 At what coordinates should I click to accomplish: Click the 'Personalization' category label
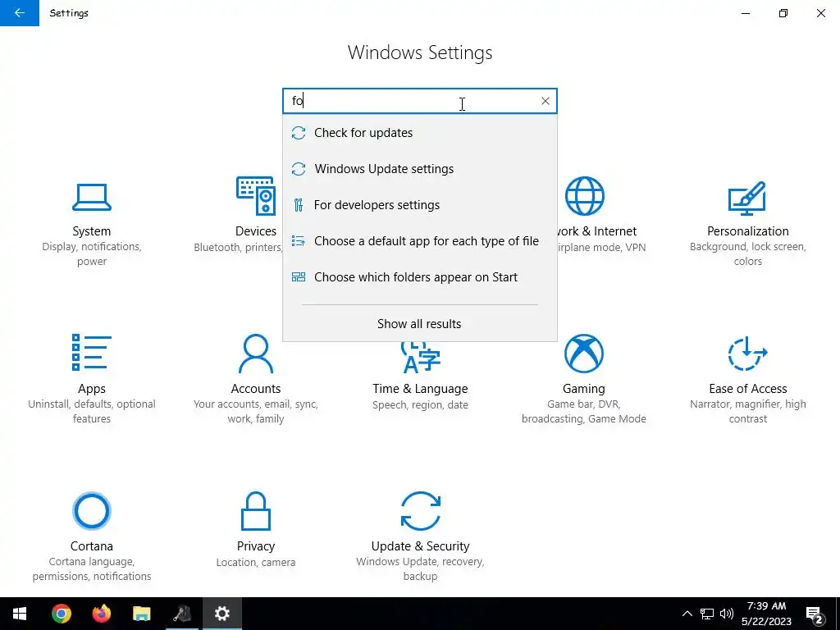coord(748,231)
